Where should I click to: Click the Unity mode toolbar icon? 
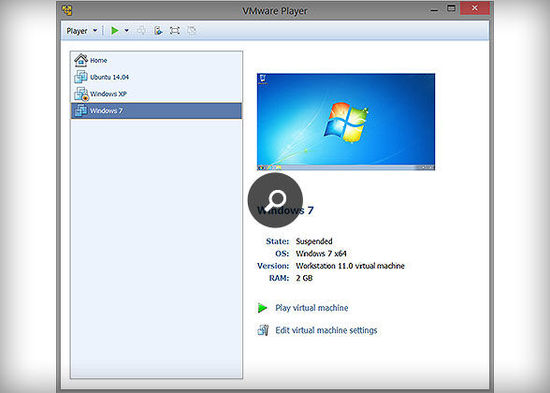coord(192,31)
